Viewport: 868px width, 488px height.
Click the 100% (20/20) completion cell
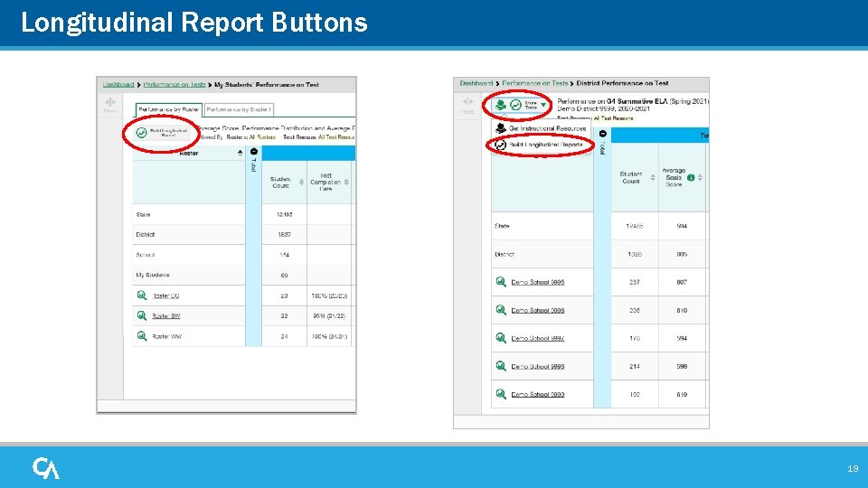[x=329, y=296]
